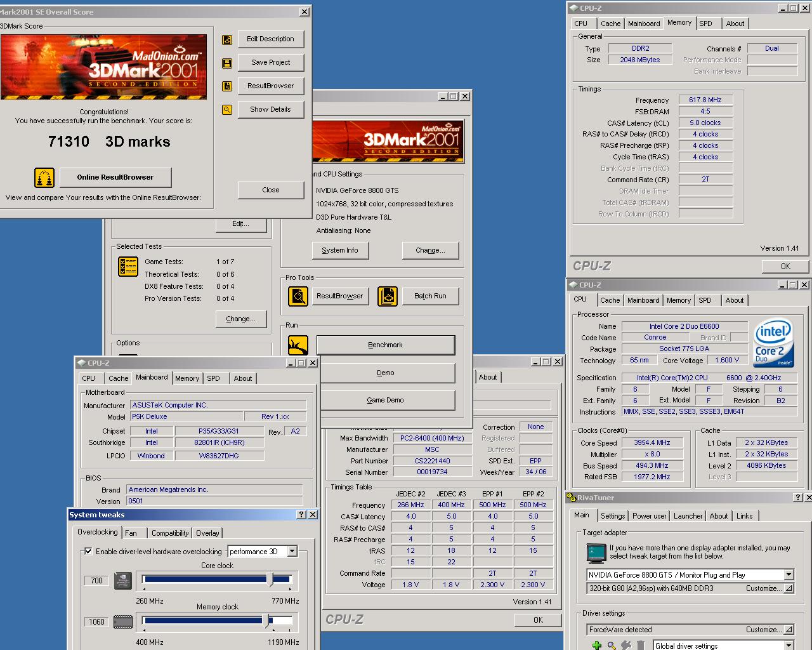Click the Selected Tests checklist icon
Image resolution: width=812 pixels, height=650 pixels.
[x=128, y=267]
